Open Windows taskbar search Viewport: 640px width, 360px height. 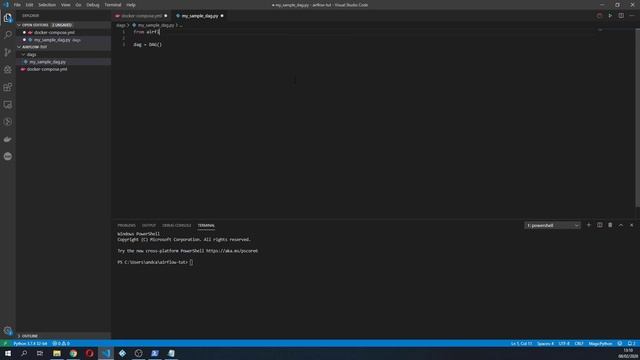(24, 353)
